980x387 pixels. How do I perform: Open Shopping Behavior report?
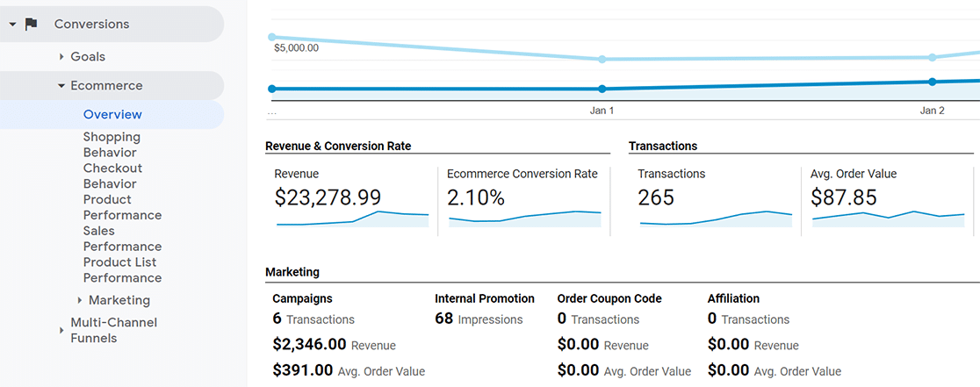point(112,145)
